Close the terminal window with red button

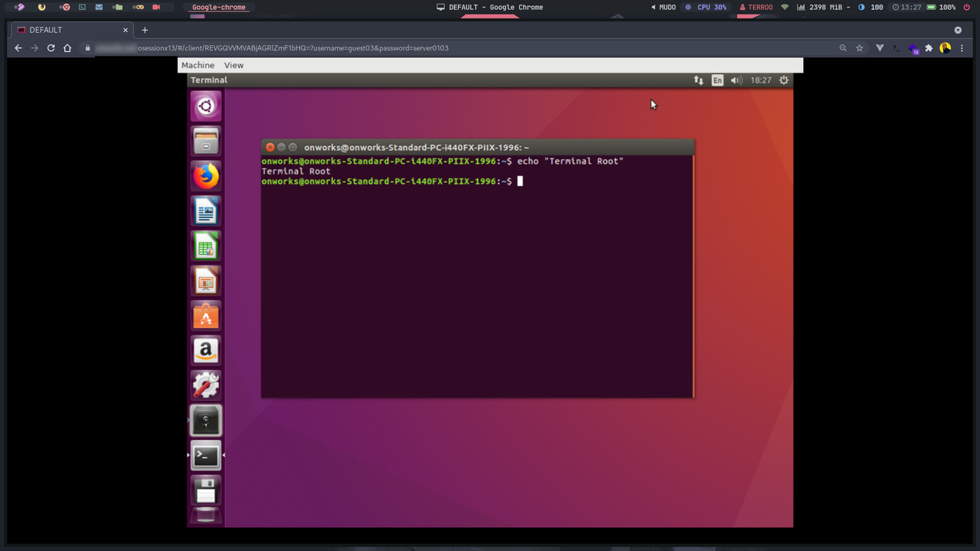click(269, 147)
